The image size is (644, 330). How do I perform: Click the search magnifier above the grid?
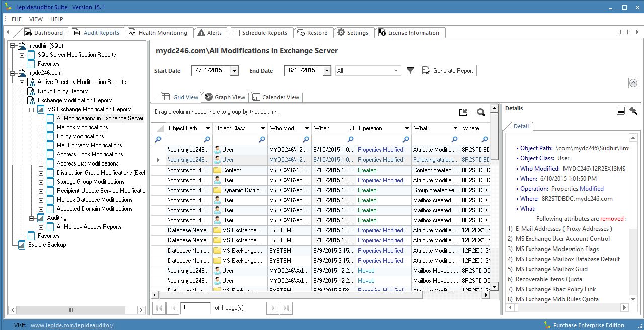[x=481, y=112]
